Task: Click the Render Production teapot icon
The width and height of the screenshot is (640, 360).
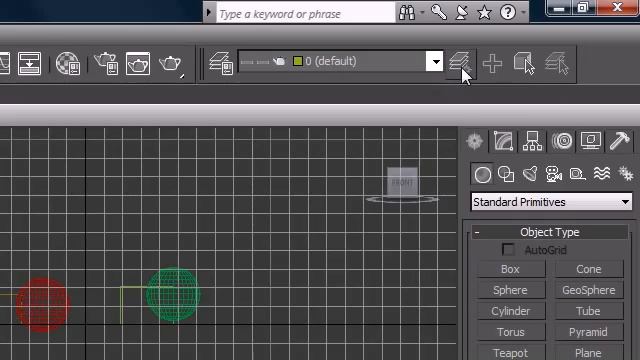Action: click(170, 63)
